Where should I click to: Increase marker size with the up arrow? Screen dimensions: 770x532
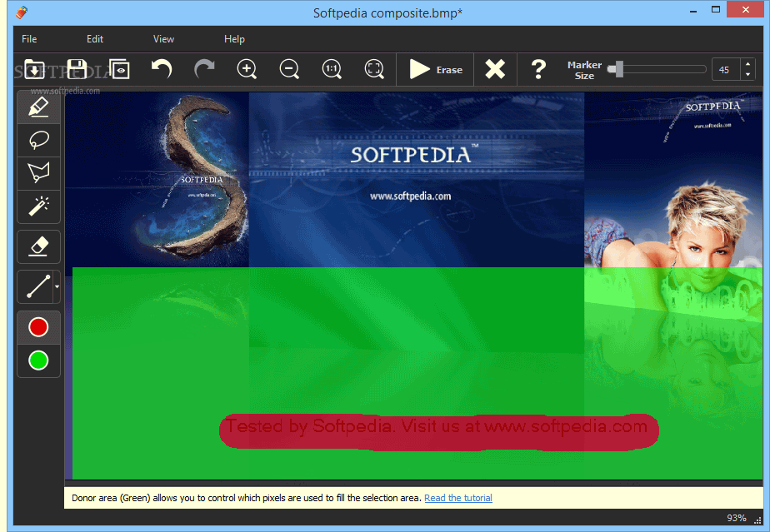click(x=747, y=64)
